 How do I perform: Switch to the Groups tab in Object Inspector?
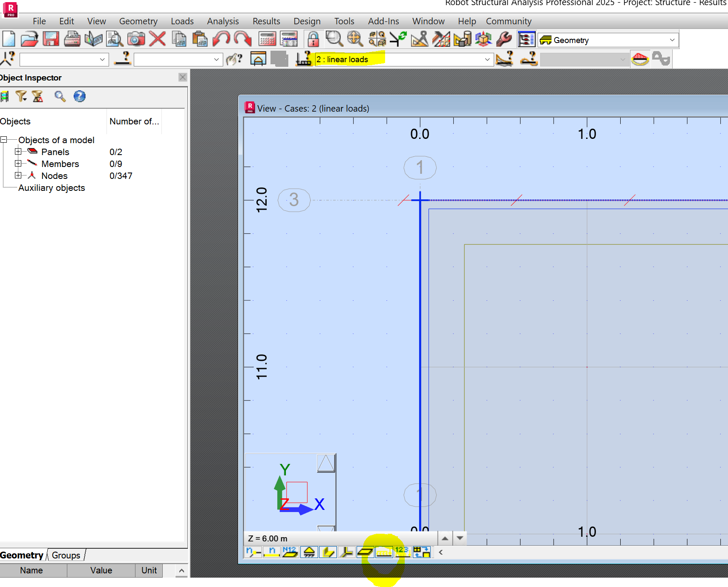(66, 555)
